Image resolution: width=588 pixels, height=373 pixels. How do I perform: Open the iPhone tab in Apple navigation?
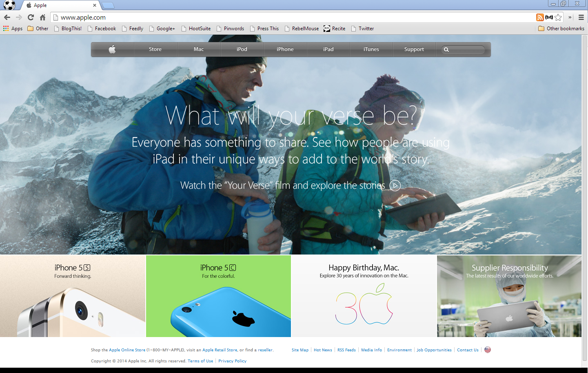pos(285,49)
